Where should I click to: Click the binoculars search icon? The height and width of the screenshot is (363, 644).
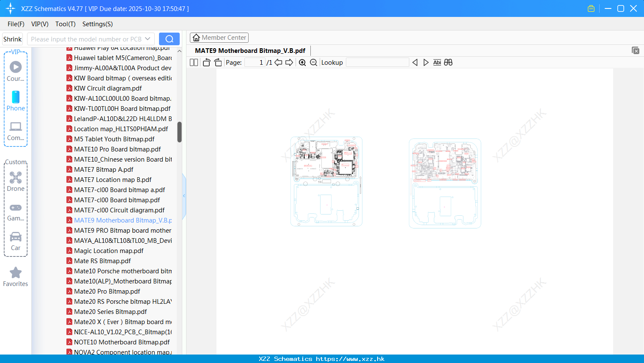pyautogui.click(x=448, y=63)
